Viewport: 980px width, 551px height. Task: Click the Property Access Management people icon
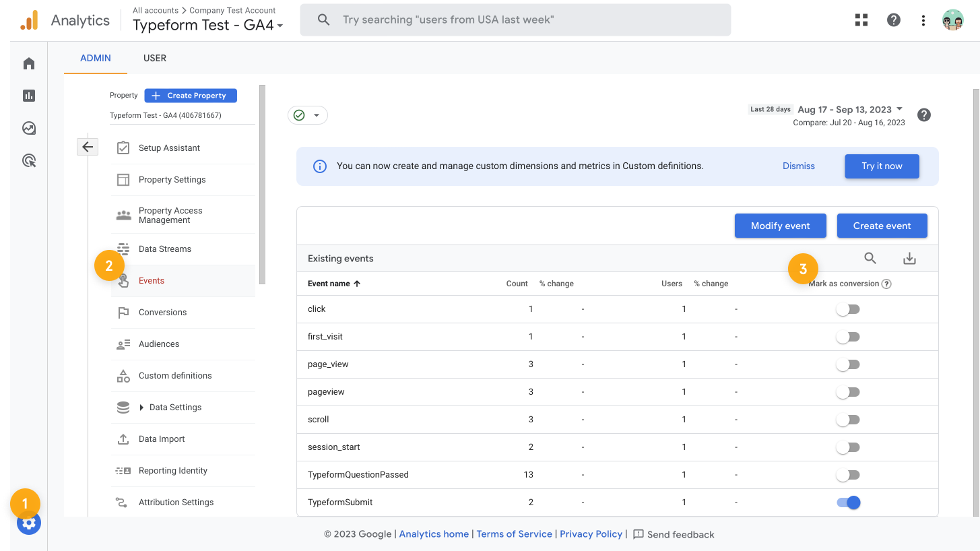click(123, 215)
